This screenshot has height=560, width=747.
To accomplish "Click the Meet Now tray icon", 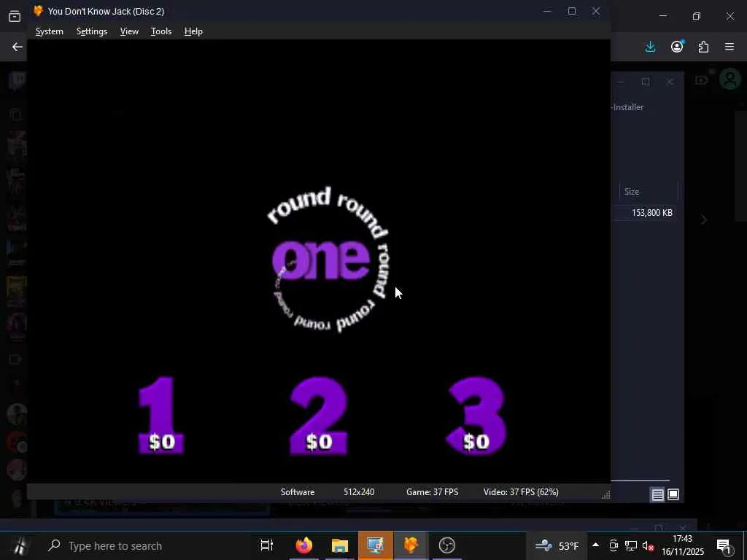I will click(614, 545).
